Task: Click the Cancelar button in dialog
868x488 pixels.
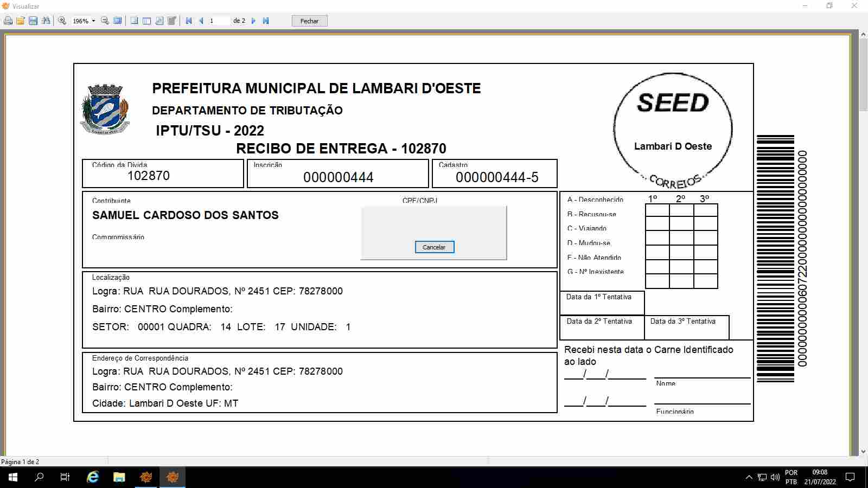Action: (434, 247)
